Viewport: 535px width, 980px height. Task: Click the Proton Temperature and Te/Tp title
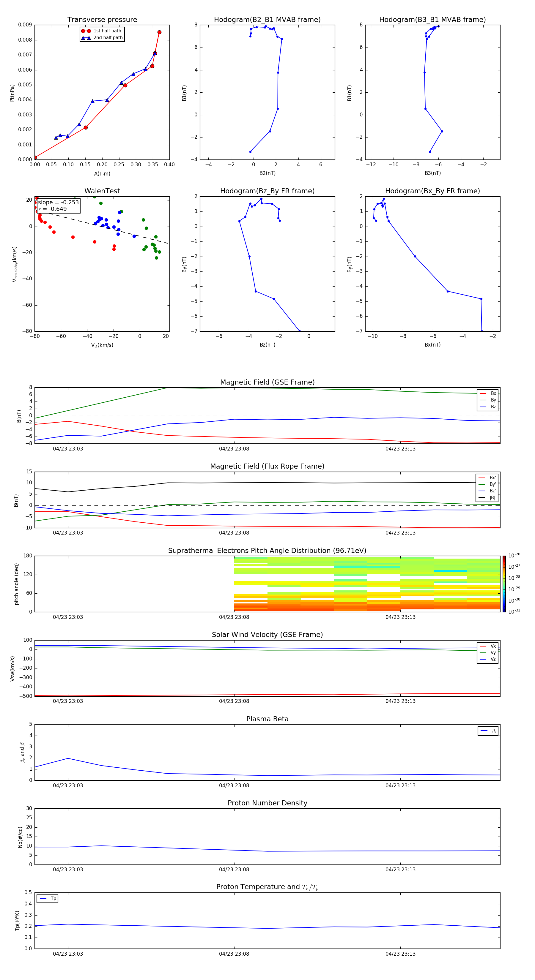point(267,887)
